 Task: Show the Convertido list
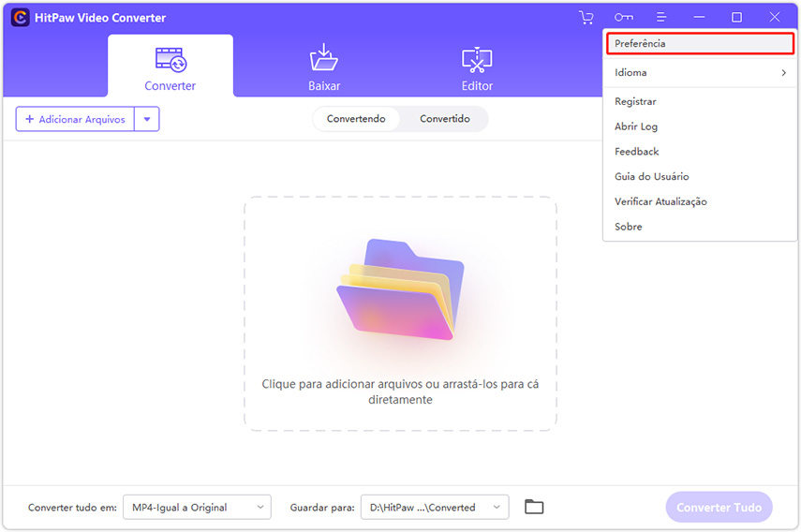pos(444,118)
